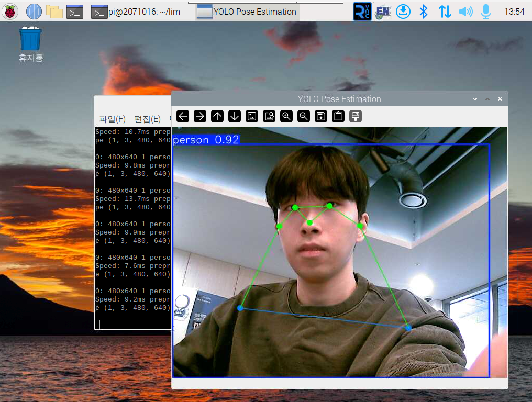Screen dimensions: 532x402
Task: Click the terminal line 'Speed: 9.2ms prepr'
Action: (132, 299)
